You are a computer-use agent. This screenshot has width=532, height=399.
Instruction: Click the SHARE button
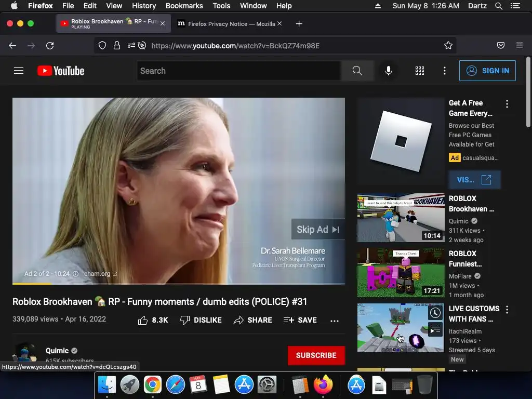coord(253,320)
